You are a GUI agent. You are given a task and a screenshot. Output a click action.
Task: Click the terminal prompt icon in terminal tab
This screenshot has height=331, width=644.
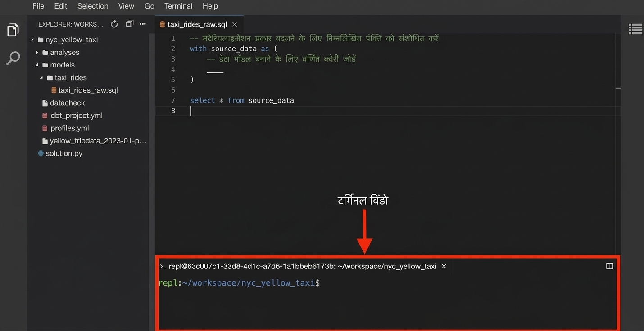tap(163, 266)
